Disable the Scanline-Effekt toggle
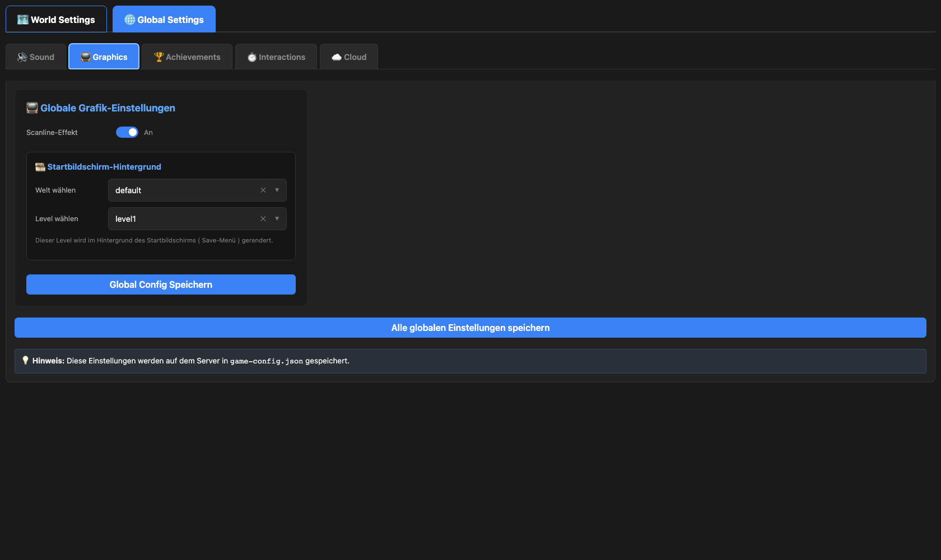The image size is (941, 560). coord(127,132)
